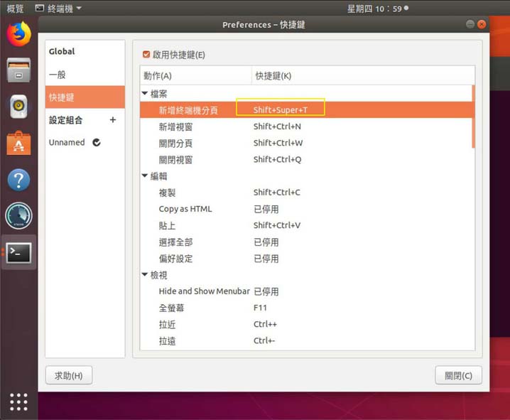Select the 新增視窗 row
This screenshot has height=420, width=510.
coord(306,126)
